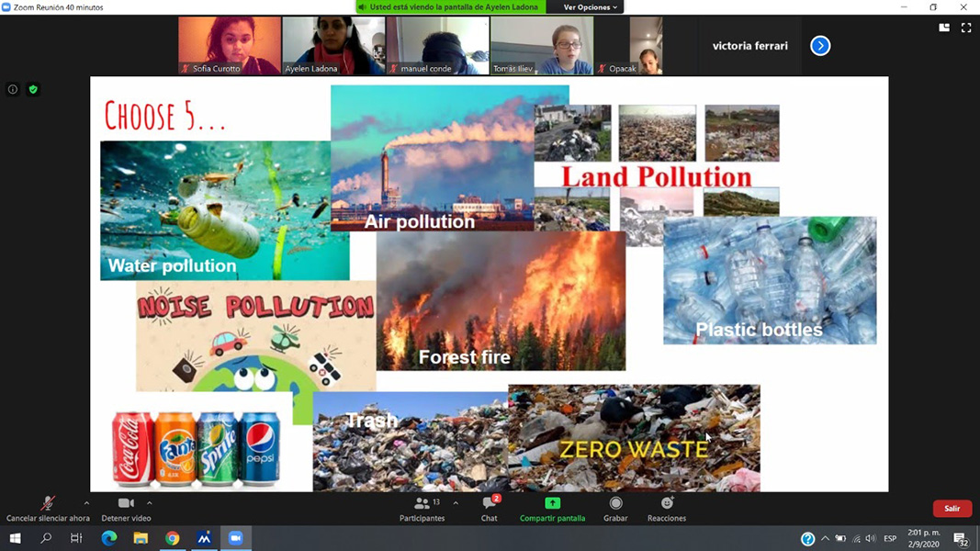The width and height of the screenshot is (980, 551).
Task: Click the green Compartir pantalla icon
Action: 552,503
